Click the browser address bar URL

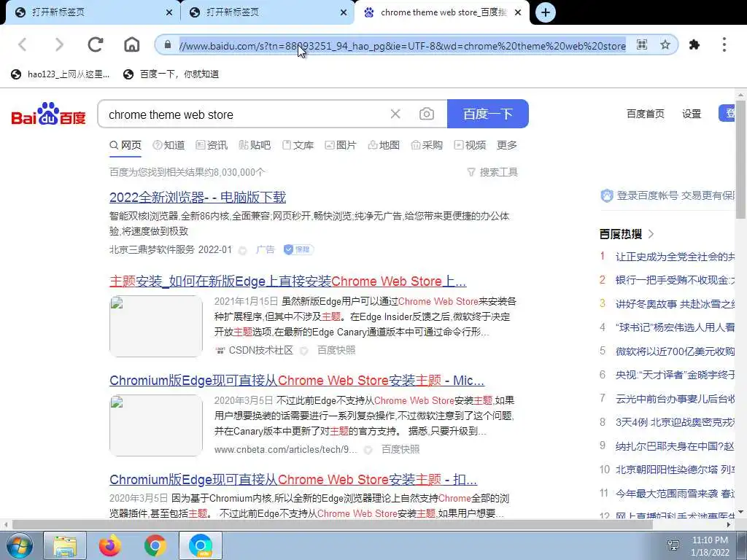(x=402, y=46)
